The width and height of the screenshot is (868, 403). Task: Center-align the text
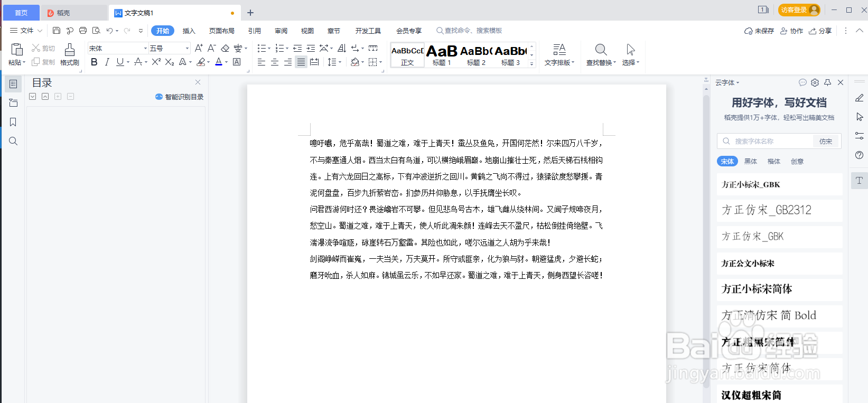click(275, 62)
